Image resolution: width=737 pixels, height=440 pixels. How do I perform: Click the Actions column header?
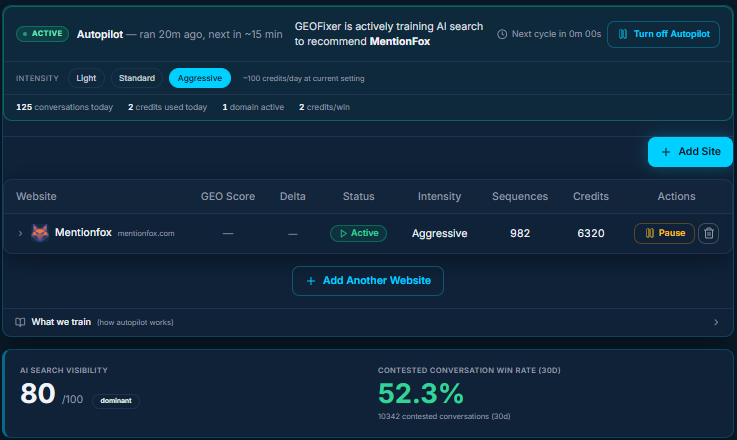tap(676, 196)
